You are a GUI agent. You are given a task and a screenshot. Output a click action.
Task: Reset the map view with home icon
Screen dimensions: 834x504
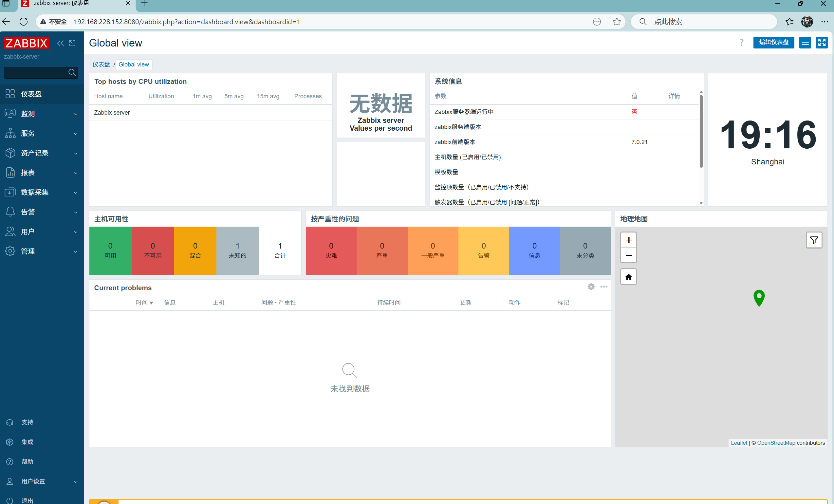[x=628, y=277]
